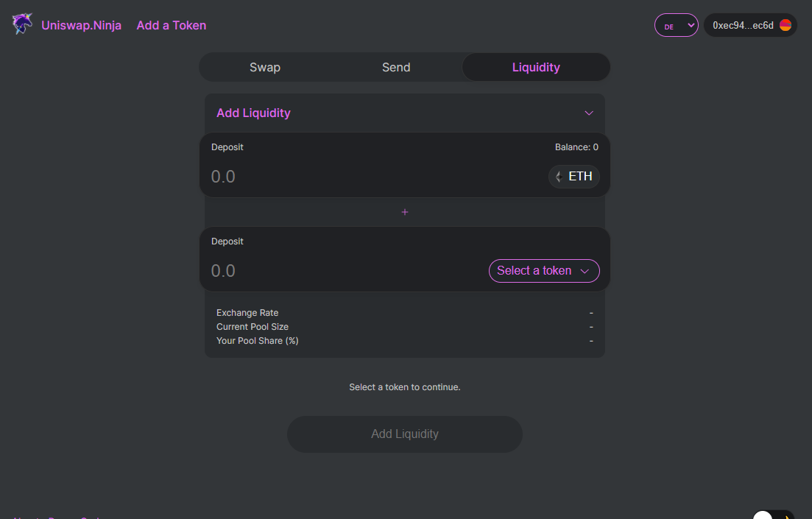Open the DE language dropdown

[x=676, y=26]
